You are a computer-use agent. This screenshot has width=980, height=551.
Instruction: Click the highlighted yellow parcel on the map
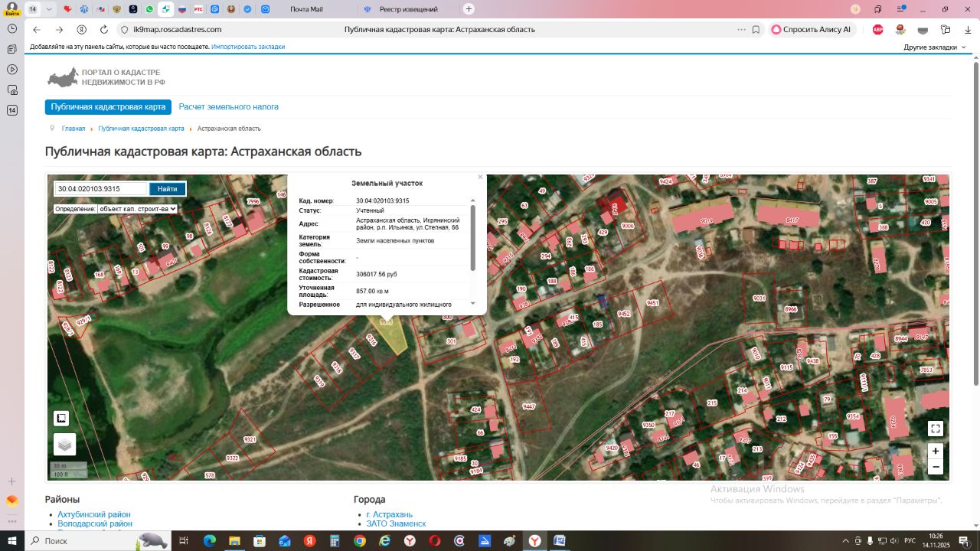[x=390, y=335]
